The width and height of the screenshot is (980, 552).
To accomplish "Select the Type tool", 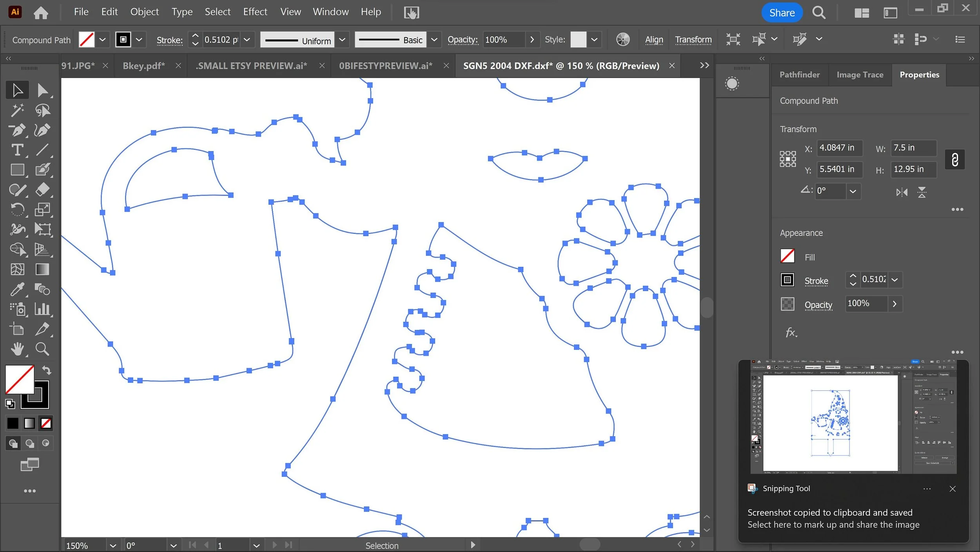I will pos(17,150).
